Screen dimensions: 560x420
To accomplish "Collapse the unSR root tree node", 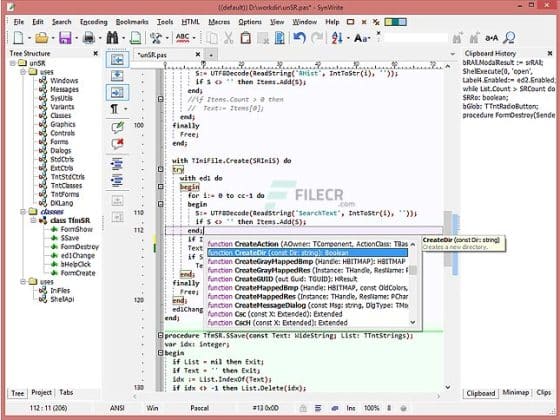I will (x=13, y=63).
